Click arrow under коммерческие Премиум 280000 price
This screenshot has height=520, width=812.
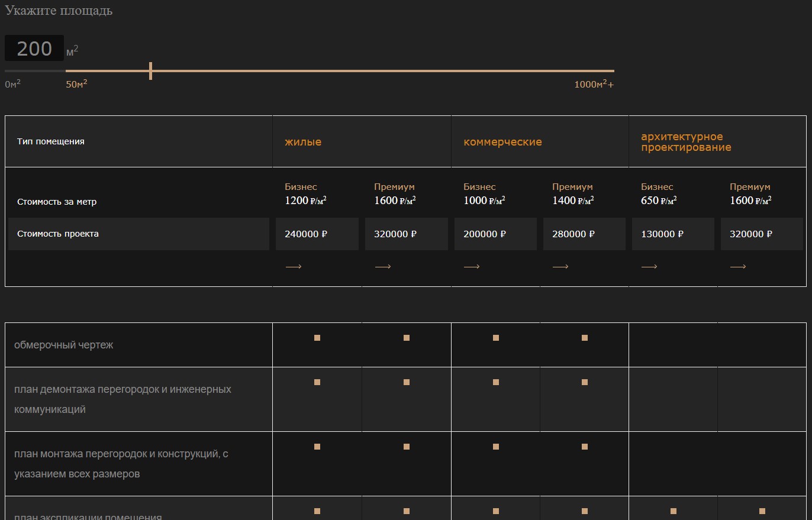point(560,267)
